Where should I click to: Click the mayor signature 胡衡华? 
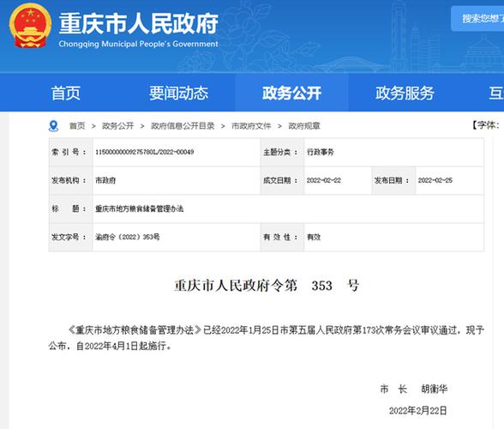(435, 389)
